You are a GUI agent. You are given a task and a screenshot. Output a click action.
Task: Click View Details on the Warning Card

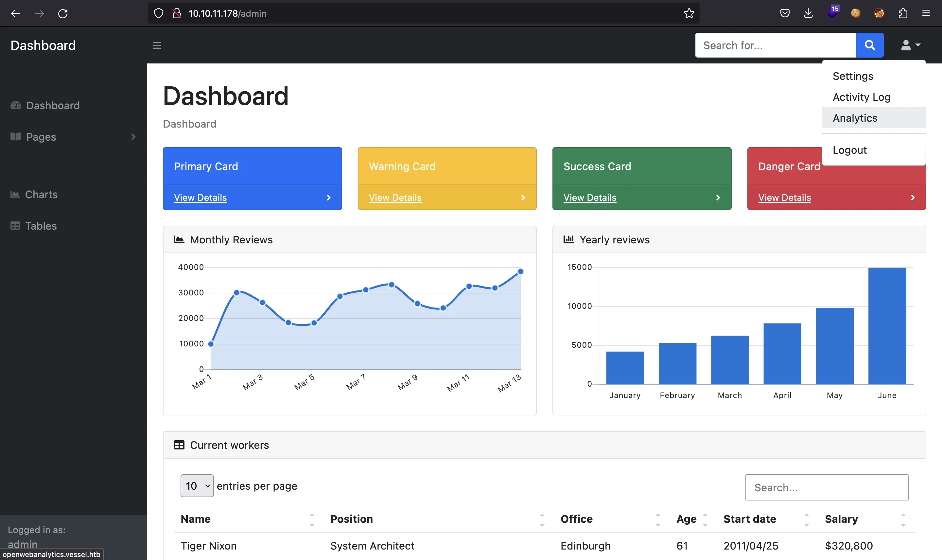coord(395,198)
